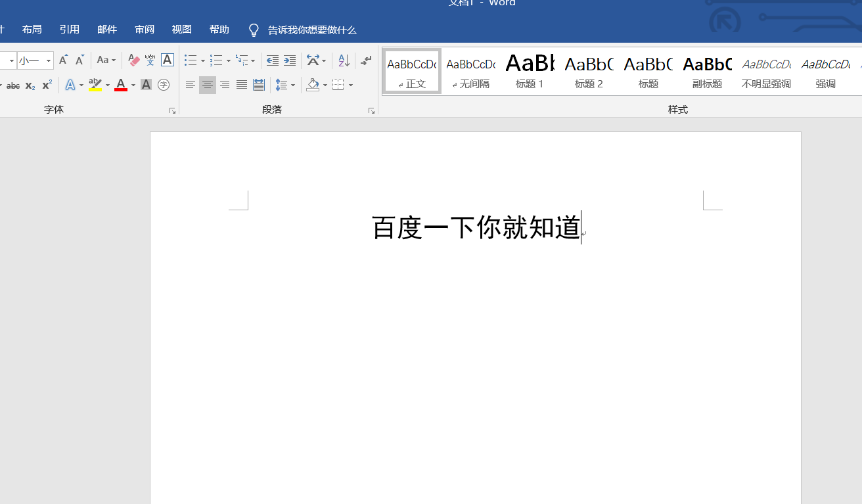The height and width of the screenshot is (504, 862).
Task: Expand the text effects dropdown arrow
Action: (81, 85)
